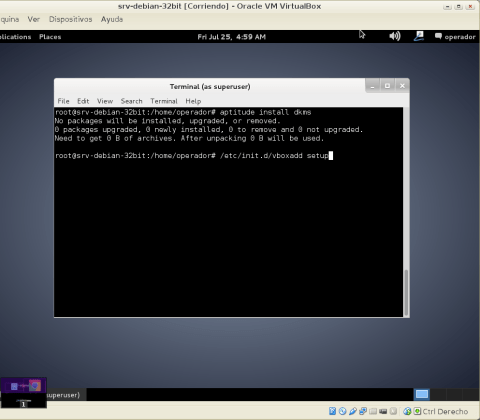The image size is (480, 420).
Task: Click the terminal vertical scrollbar handle
Action: coord(406,293)
